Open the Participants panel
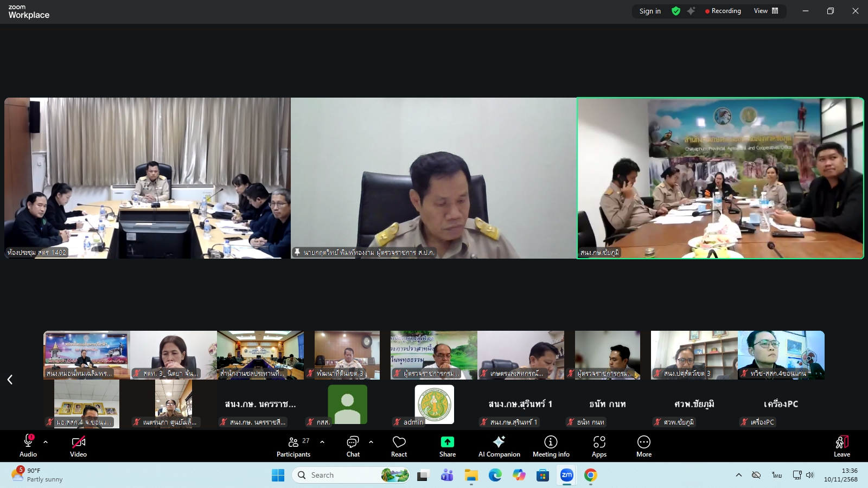The width and height of the screenshot is (868, 488). tap(293, 446)
